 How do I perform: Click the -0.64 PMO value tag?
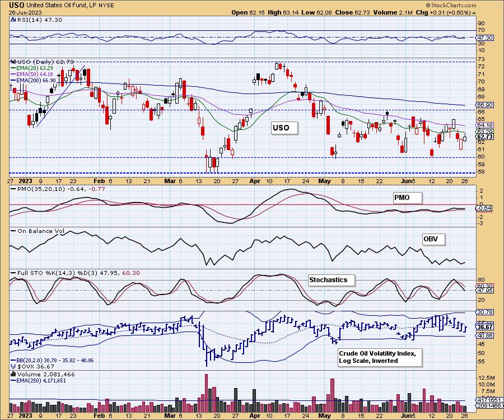pyautogui.click(x=484, y=208)
